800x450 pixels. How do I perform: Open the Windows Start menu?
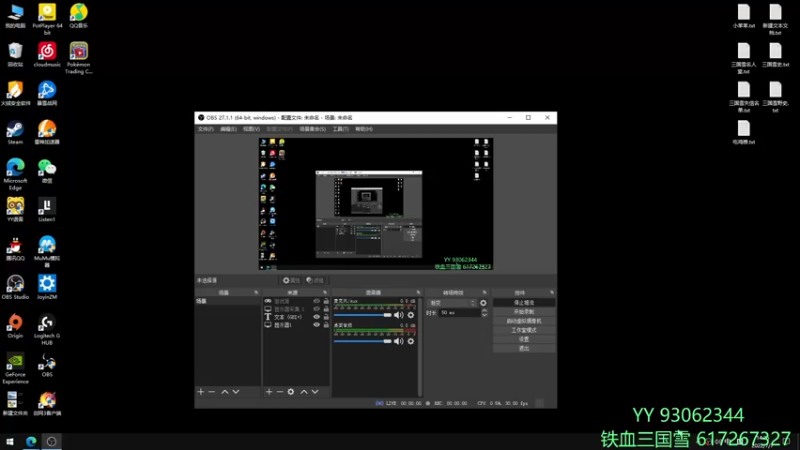(x=10, y=442)
